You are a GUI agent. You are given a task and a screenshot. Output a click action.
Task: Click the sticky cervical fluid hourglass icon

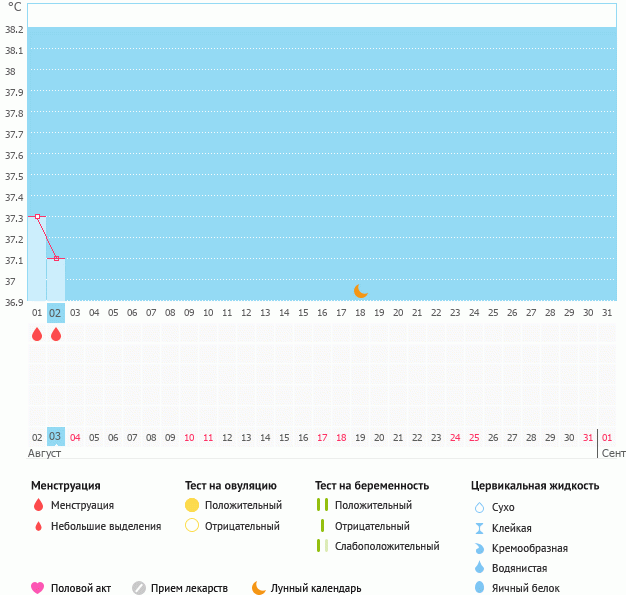(480, 528)
